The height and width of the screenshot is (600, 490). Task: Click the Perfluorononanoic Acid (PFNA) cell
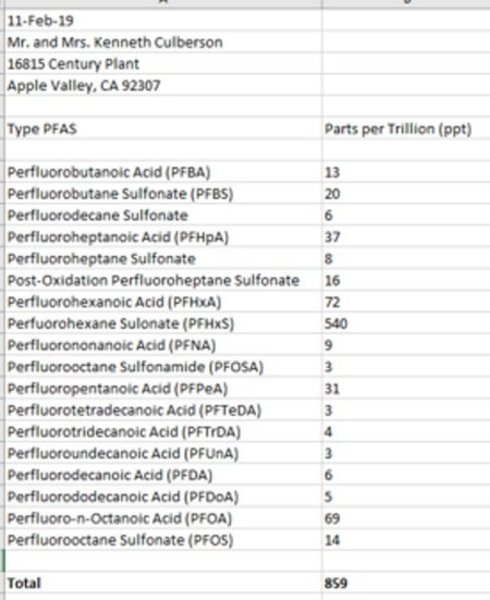[163, 345]
